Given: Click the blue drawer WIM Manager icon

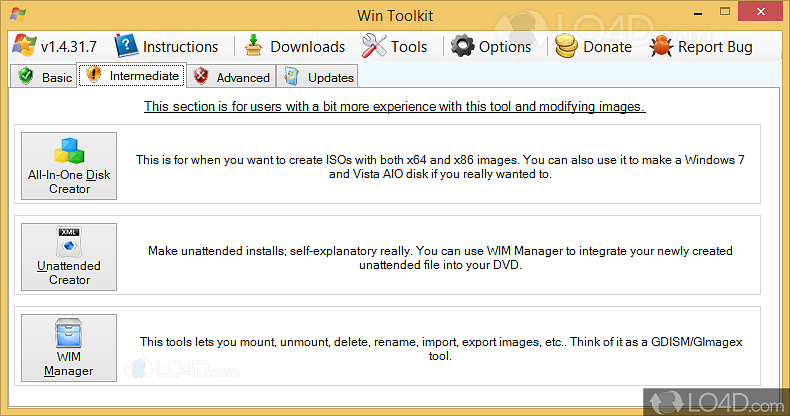Looking at the screenshot, I should tap(69, 333).
